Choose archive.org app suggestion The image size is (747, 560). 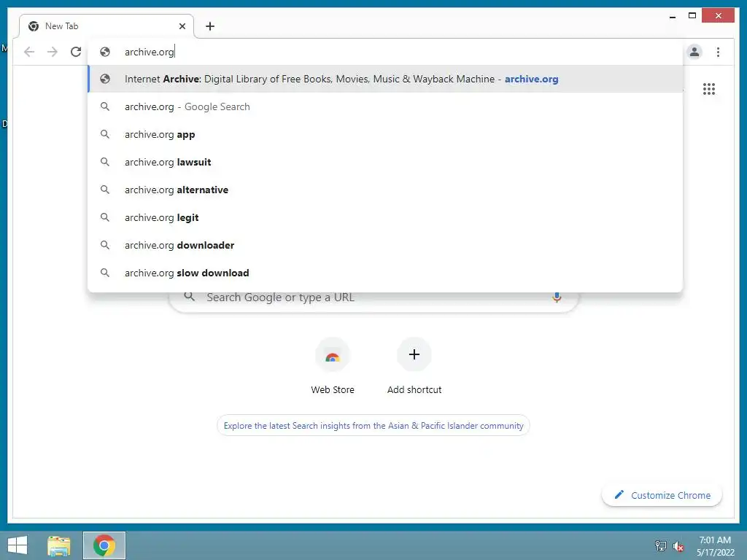click(x=385, y=134)
